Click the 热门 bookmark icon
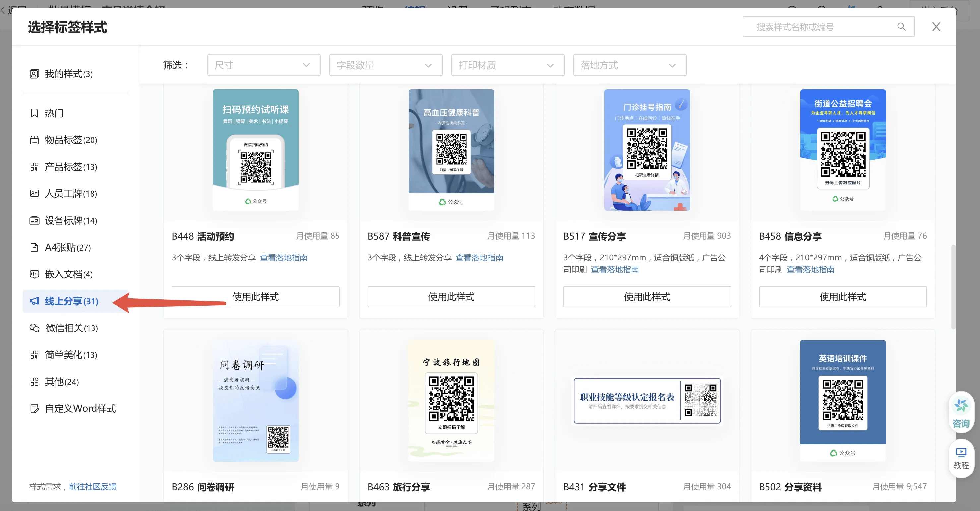Screen dimensions: 980x511 34,113
